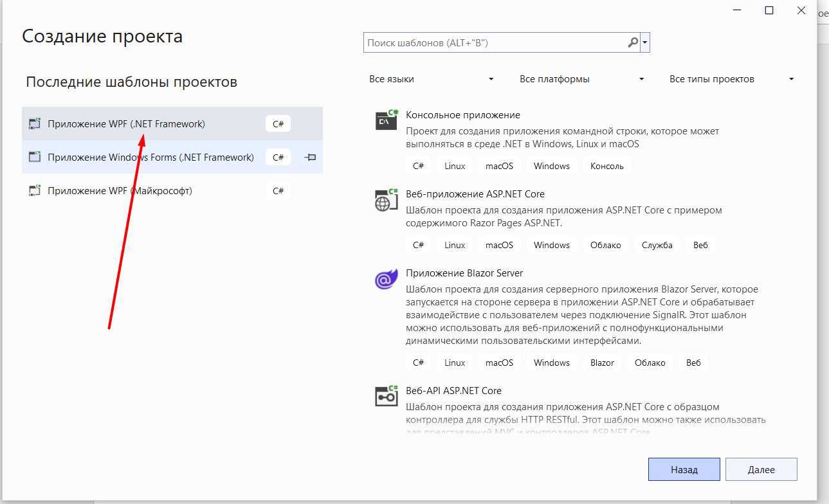
Task: Open the Все языки dropdown
Action: [431, 79]
